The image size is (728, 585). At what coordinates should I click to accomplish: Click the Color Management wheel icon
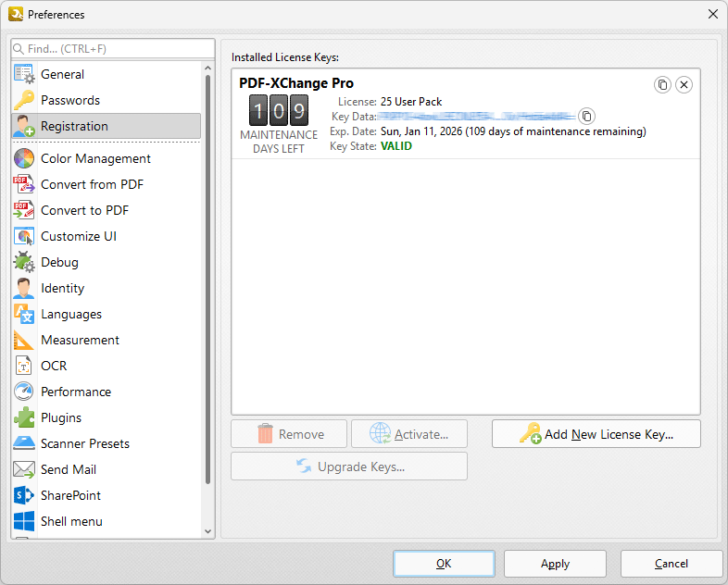coord(24,158)
